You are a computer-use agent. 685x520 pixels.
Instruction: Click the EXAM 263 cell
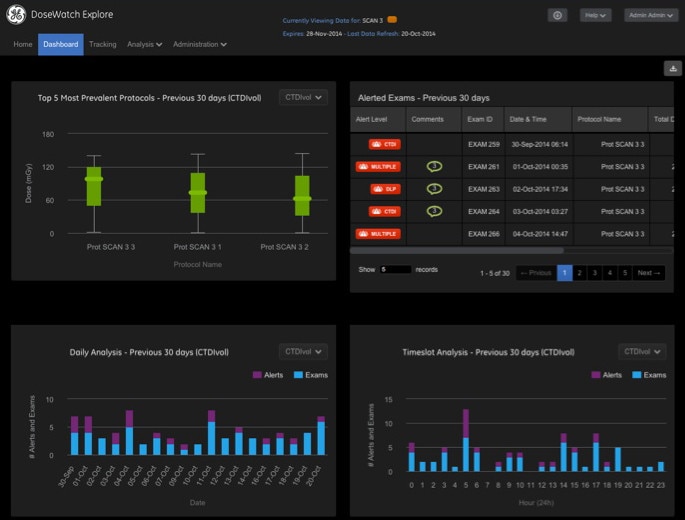tap(484, 189)
